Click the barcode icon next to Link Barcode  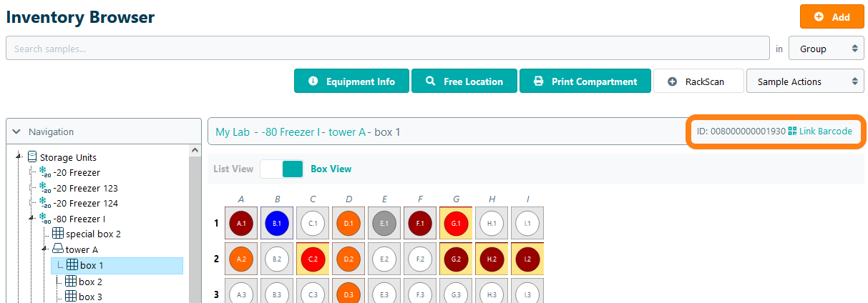click(792, 131)
